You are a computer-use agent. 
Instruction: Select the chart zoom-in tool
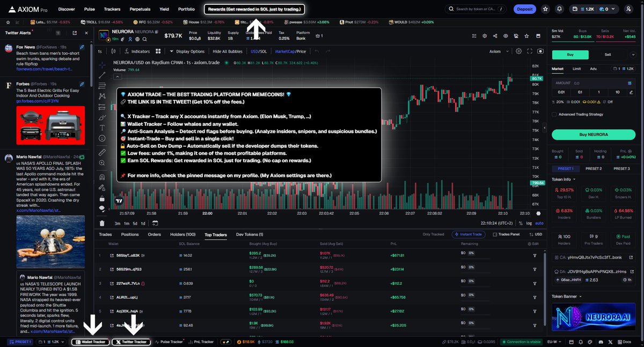102,164
